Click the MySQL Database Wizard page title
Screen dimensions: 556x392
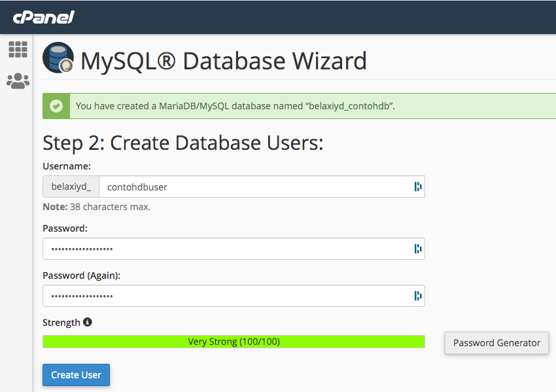click(224, 61)
